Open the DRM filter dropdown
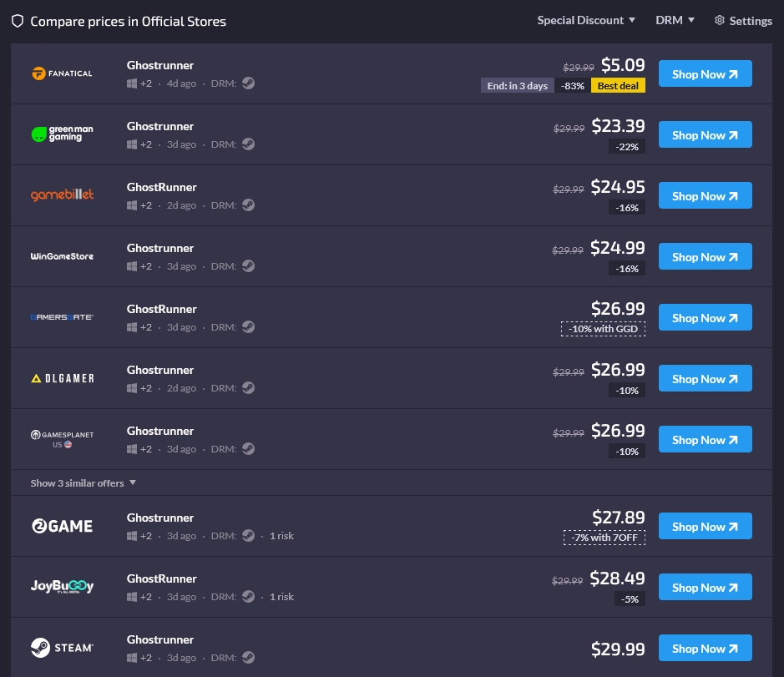 675,20
